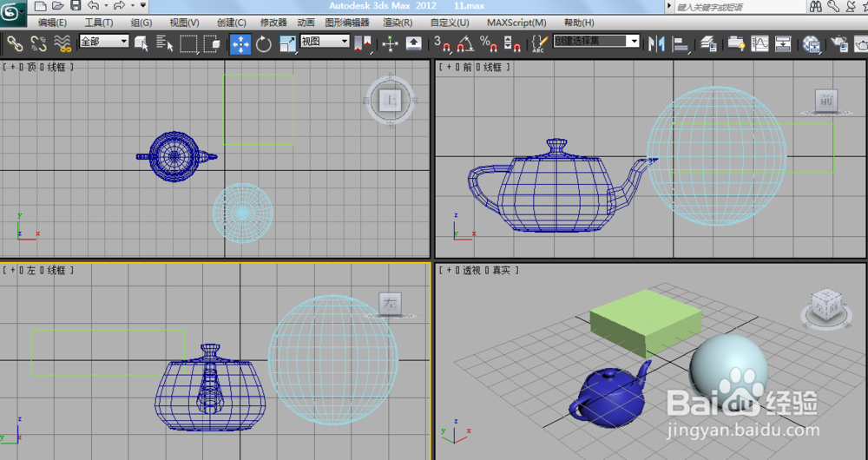Click the 线框 label in the 前 viewport
Image resolution: width=868 pixels, height=460 pixels.
[493, 67]
